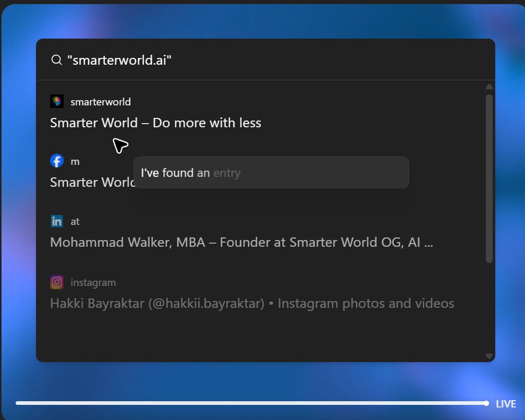Viewport: 525px width, 420px height.
Task: Click the smarterworld site favicon
Action: (x=57, y=101)
